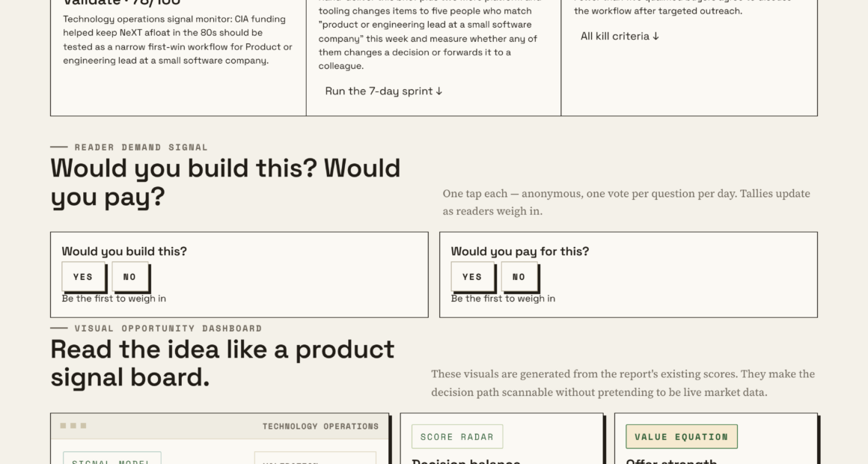868x464 pixels.
Task: Vote NO on Would you build this
Action: [x=129, y=277]
